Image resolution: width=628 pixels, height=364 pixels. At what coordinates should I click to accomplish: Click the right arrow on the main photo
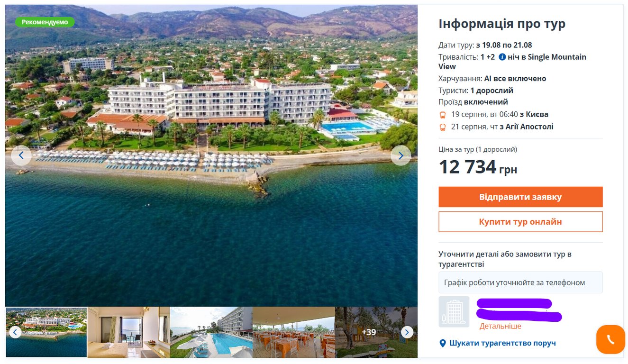pyautogui.click(x=400, y=155)
